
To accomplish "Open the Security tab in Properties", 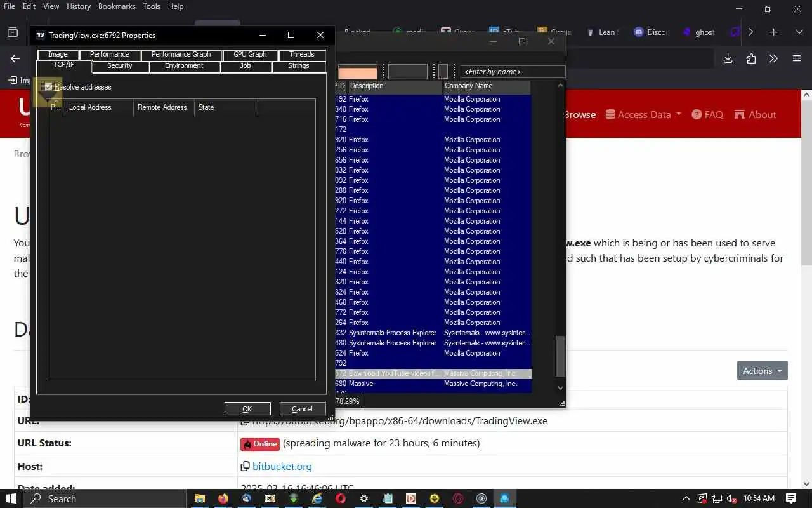I will (120, 66).
